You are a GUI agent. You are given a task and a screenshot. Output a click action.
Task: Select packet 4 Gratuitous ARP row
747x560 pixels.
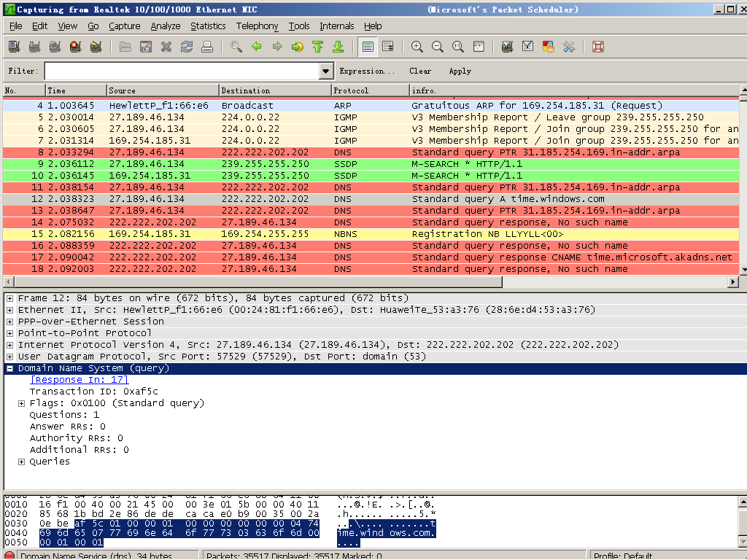click(x=371, y=106)
